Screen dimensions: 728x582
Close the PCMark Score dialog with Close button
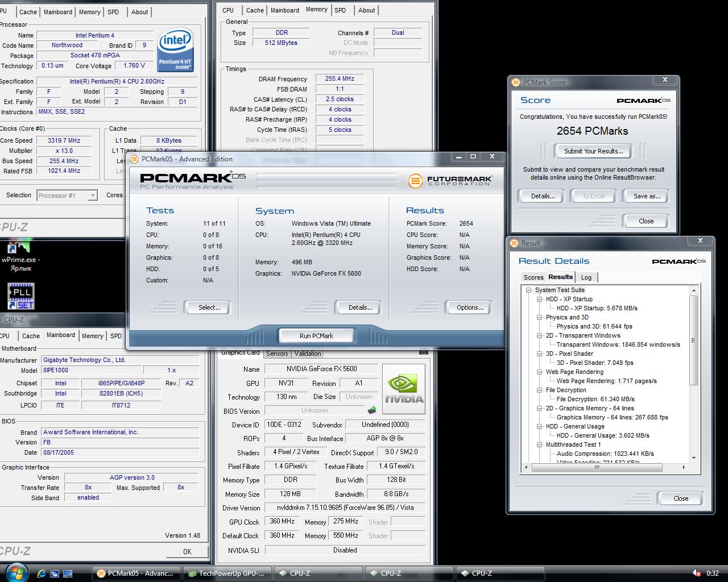pyautogui.click(x=646, y=221)
